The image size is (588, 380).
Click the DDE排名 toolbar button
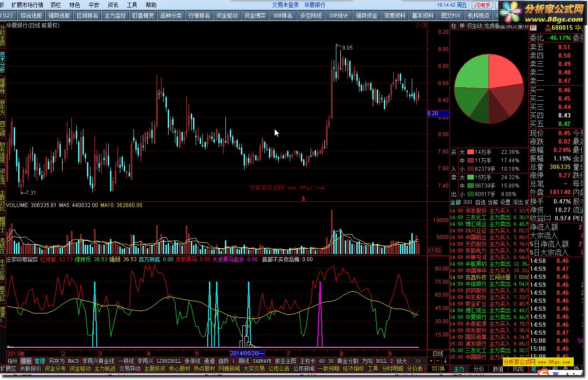pyautogui.click(x=283, y=16)
